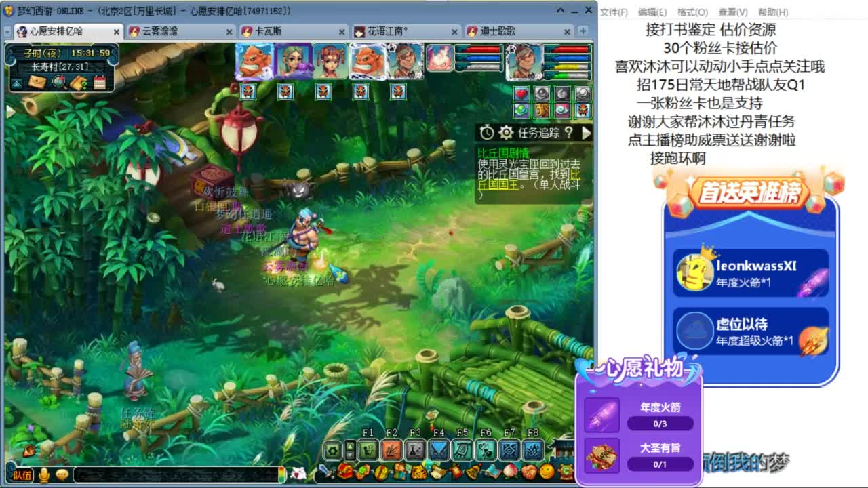Collapse the time panel with the up arrow
The width and height of the screenshot is (868, 488).
pyautogui.click(x=17, y=83)
